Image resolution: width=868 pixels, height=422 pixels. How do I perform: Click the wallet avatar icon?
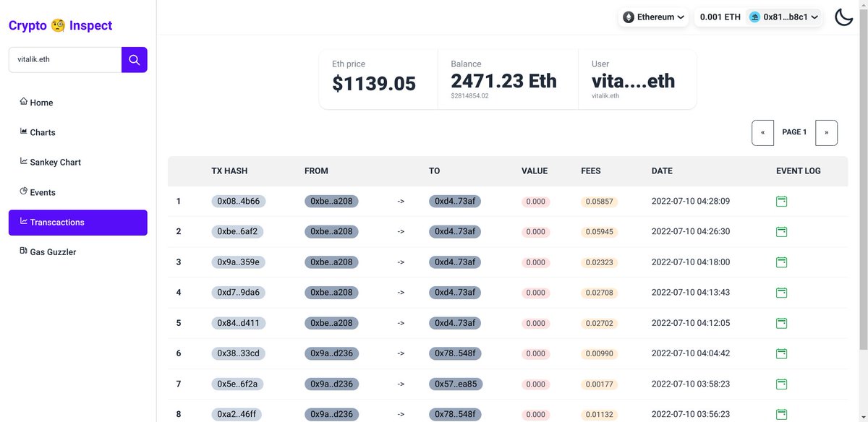(755, 17)
